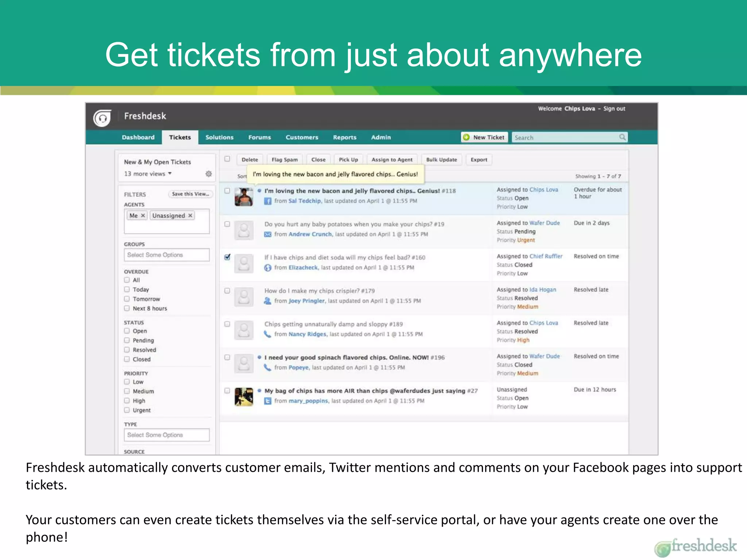Click the Flag Spam button
The height and width of the screenshot is (560, 747).
pyautogui.click(x=285, y=160)
